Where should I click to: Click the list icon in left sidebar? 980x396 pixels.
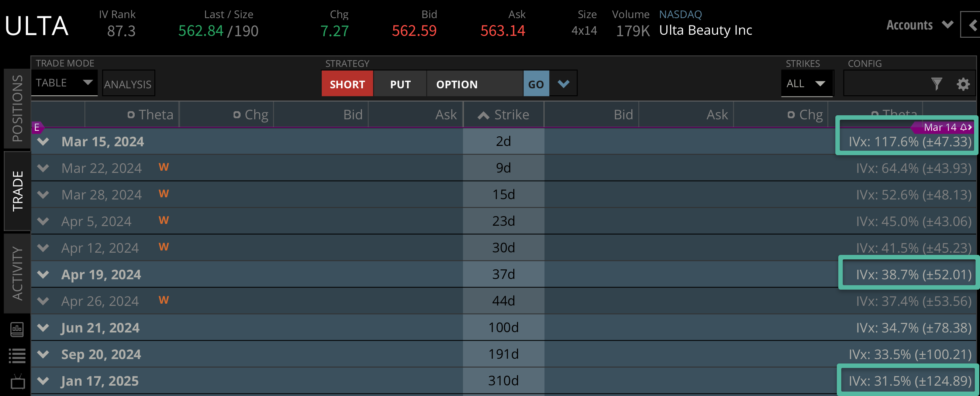coord(17,356)
